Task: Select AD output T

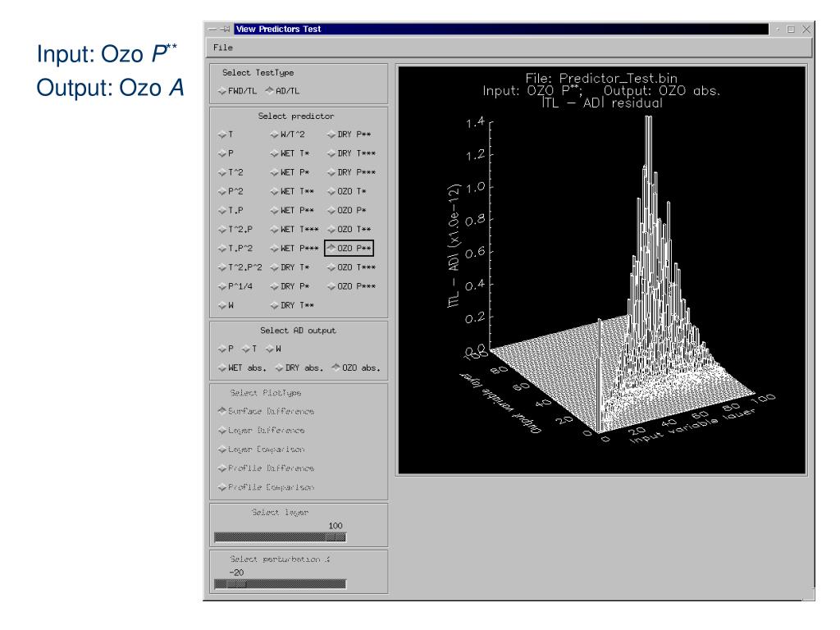Action: tap(249, 349)
